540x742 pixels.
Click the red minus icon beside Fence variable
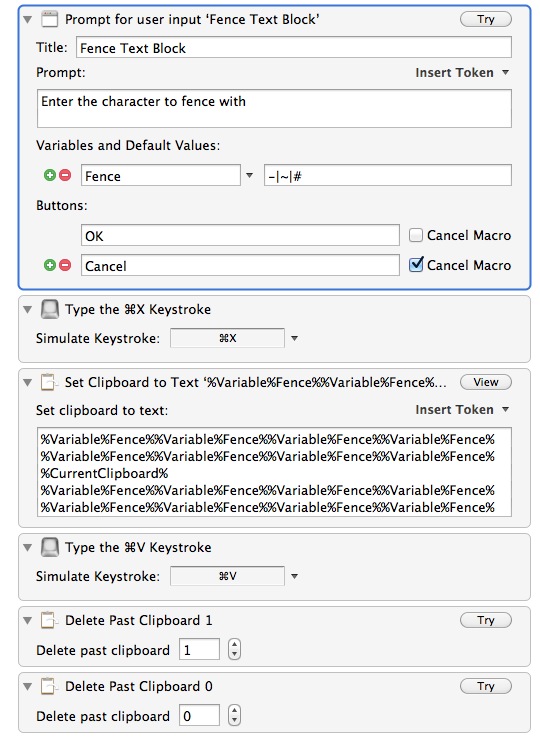pos(65,175)
